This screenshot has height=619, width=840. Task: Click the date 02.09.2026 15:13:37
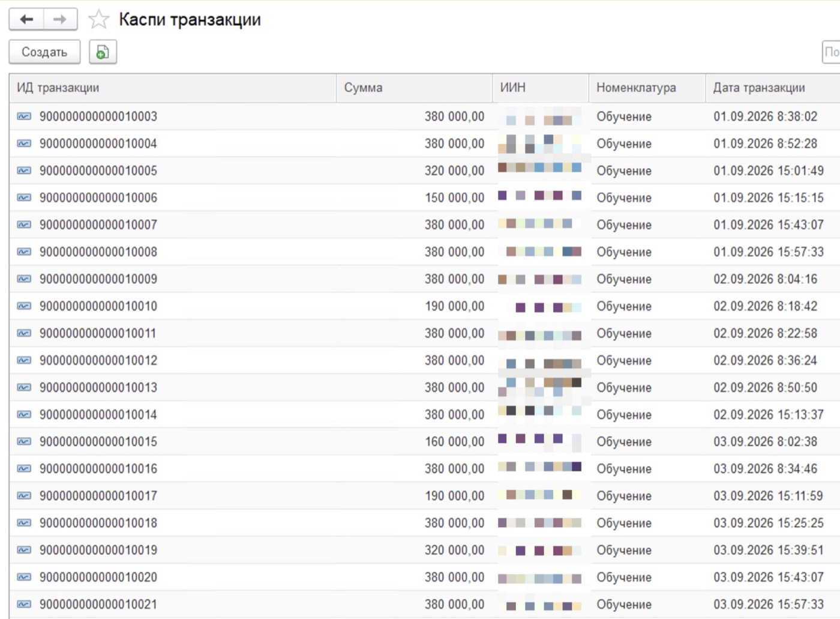coord(769,414)
